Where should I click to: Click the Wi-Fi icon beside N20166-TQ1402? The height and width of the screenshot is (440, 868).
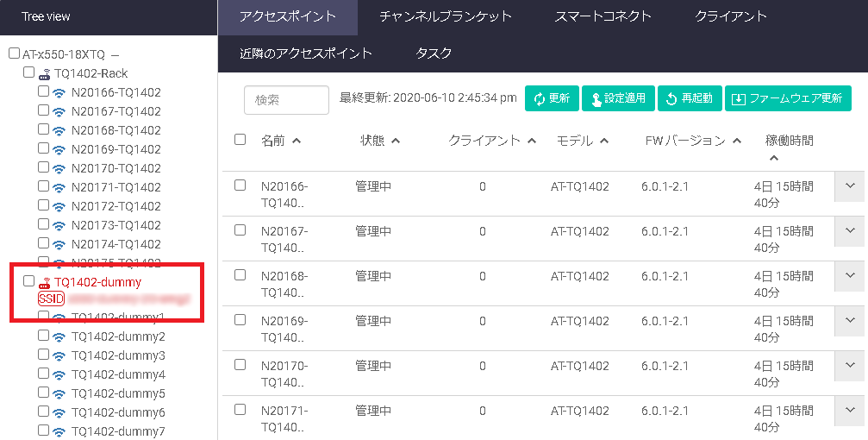[59, 92]
